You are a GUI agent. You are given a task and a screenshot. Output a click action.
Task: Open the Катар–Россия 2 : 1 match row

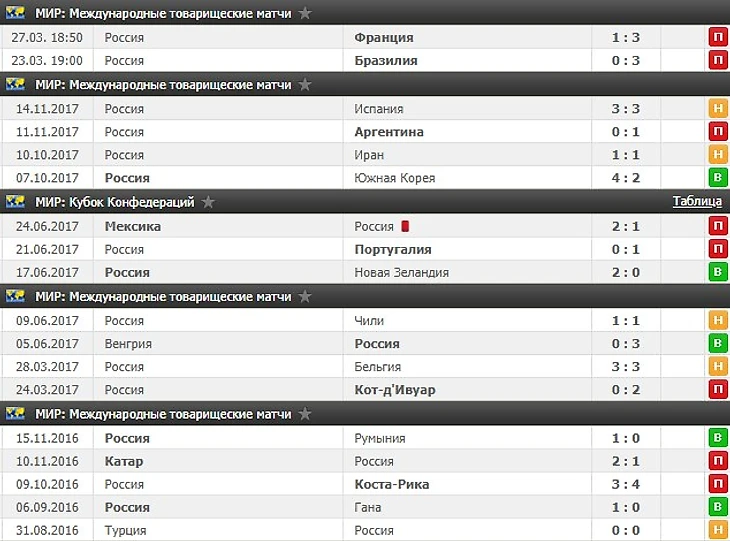coord(365,461)
